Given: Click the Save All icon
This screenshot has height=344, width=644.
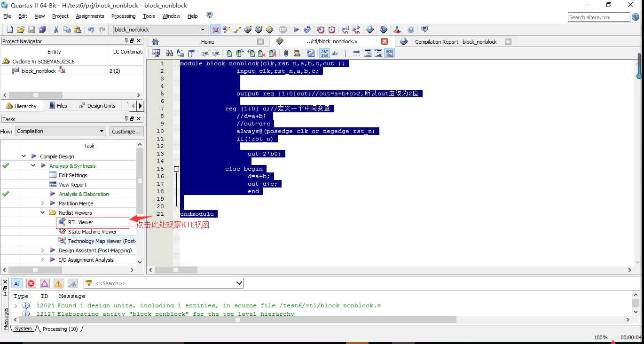Looking at the screenshot, I should coord(42,30).
